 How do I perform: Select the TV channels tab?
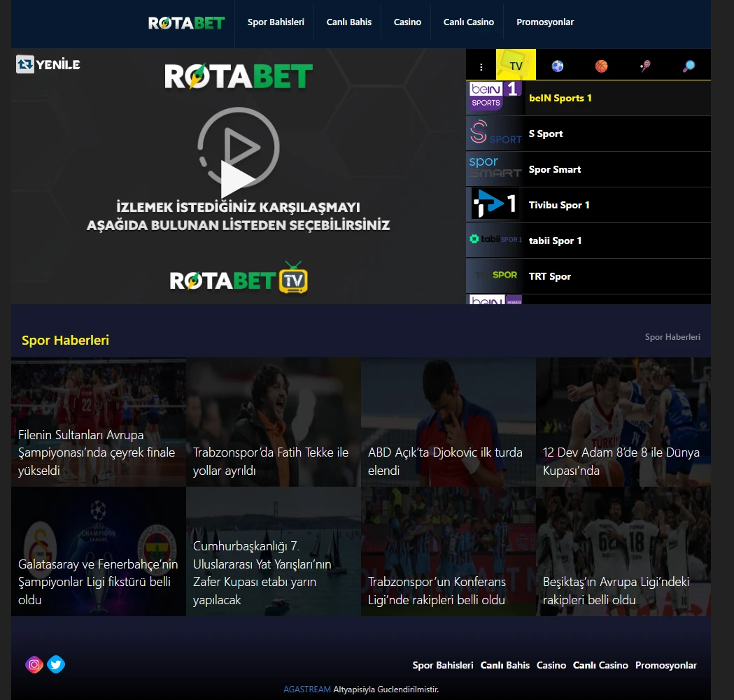(x=516, y=65)
